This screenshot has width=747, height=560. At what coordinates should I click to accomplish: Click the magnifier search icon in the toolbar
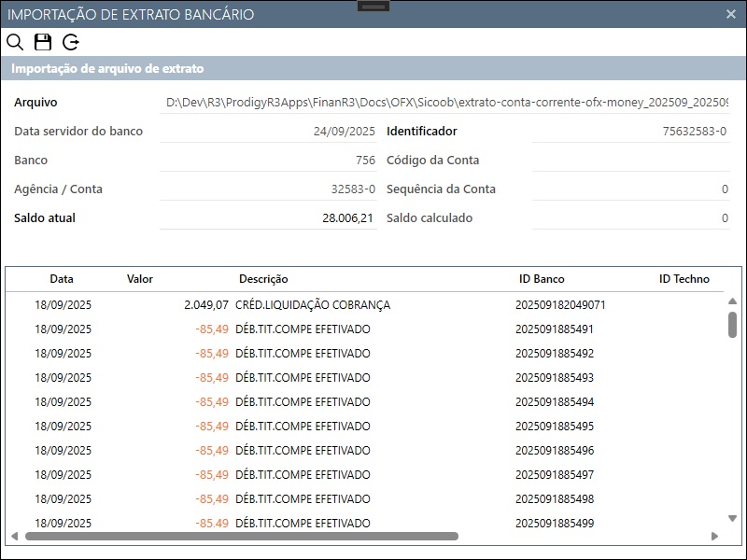click(x=15, y=42)
